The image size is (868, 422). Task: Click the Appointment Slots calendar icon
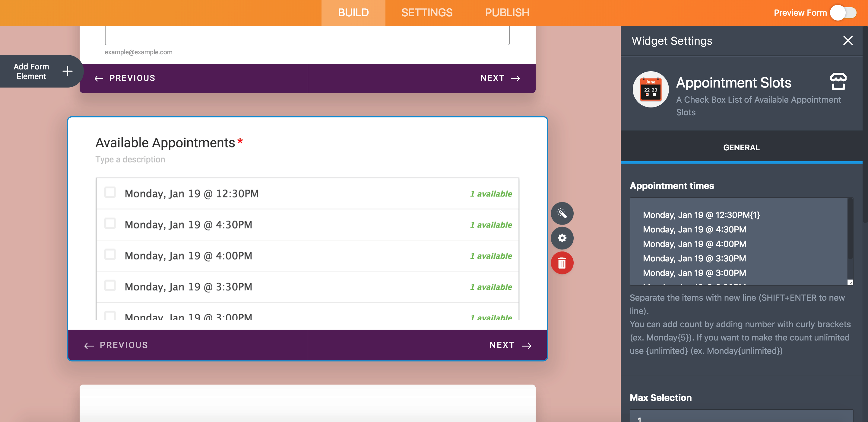point(650,89)
